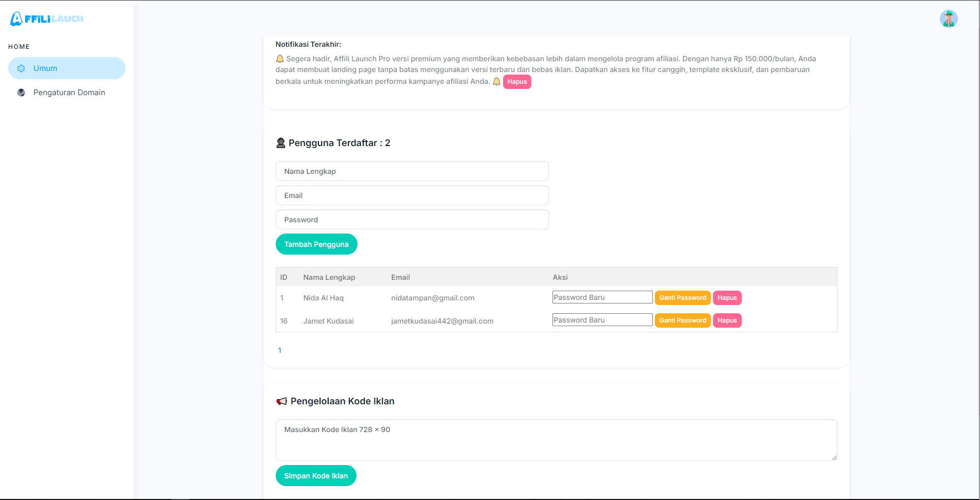Click the globe icon beside Pengaturan Domain

pyautogui.click(x=21, y=93)
